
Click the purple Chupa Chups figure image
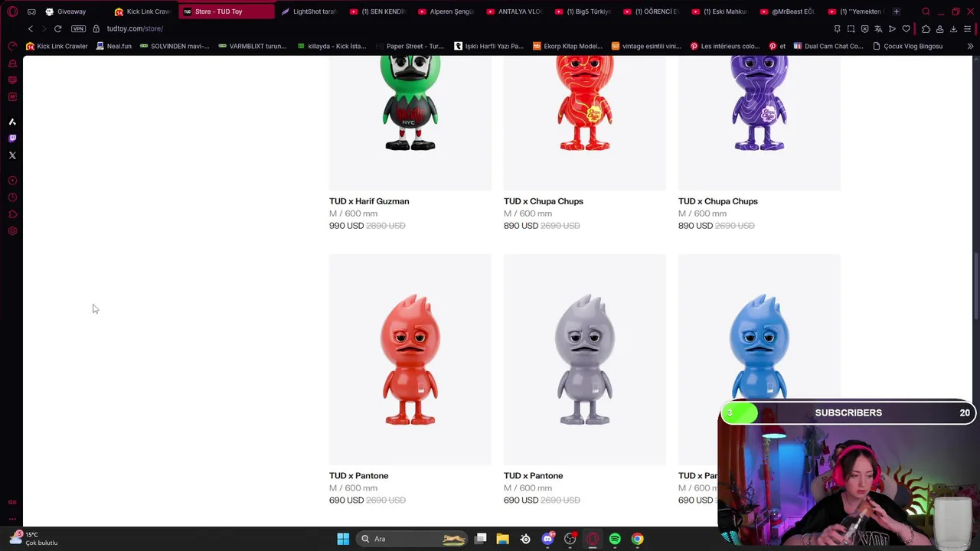coord(759,122)
